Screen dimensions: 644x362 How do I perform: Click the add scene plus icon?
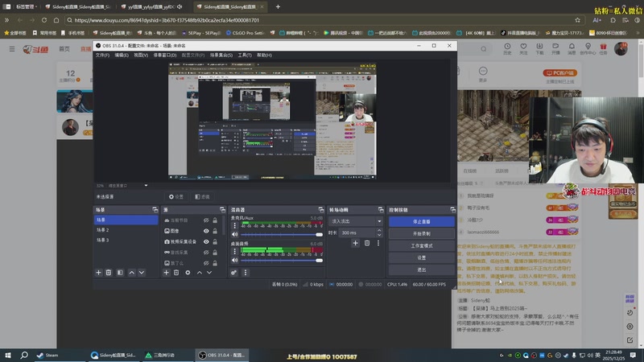(x=99, y=273)
